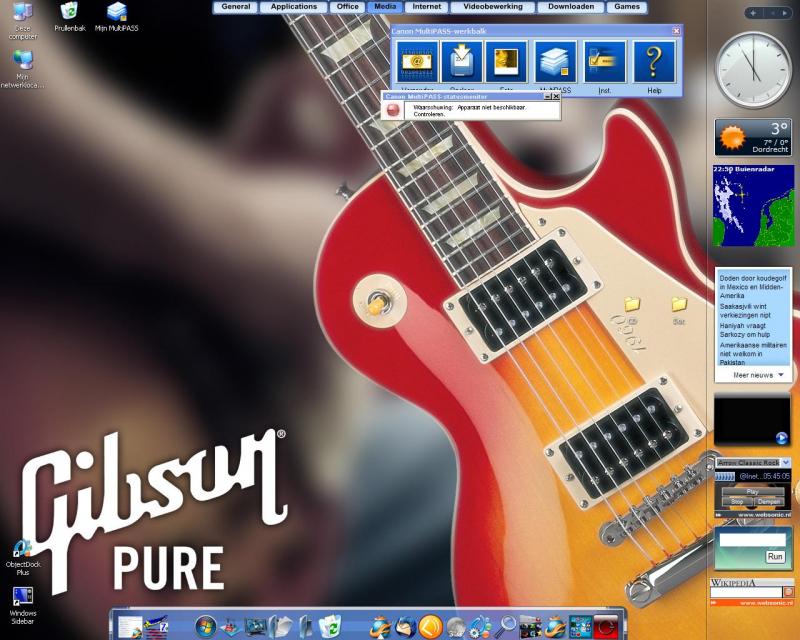Click the red power icon at dock end
800x640 pixels.
click(x=606, y=627)
